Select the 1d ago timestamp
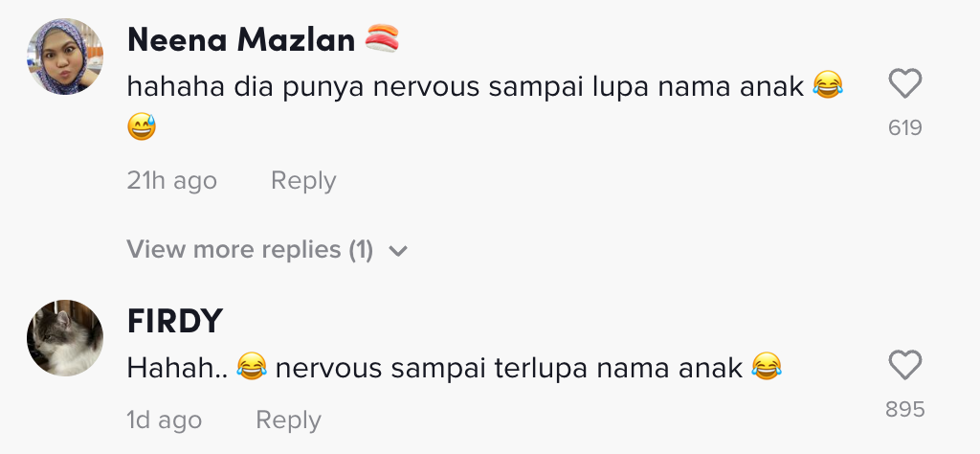This screenshot has height=454, width=980. pyautogui.click(x=164, y=420)
